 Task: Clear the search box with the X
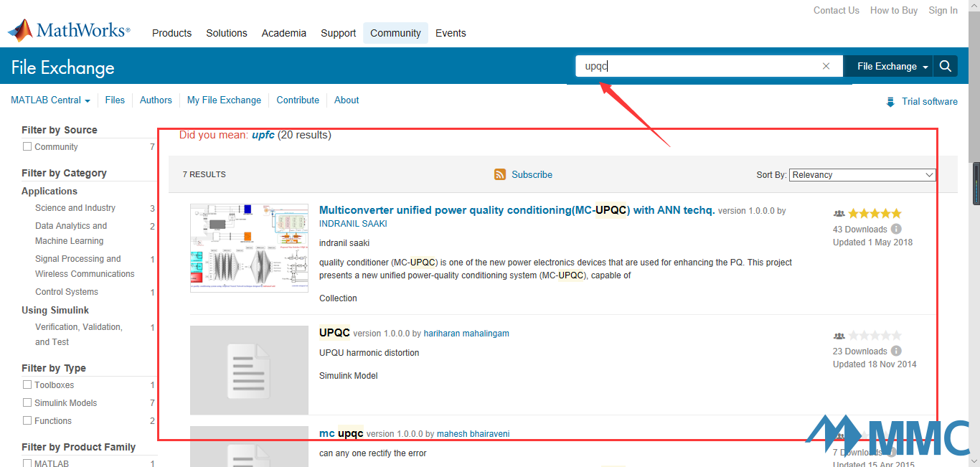pyautogui.click(x=826, y=66)
